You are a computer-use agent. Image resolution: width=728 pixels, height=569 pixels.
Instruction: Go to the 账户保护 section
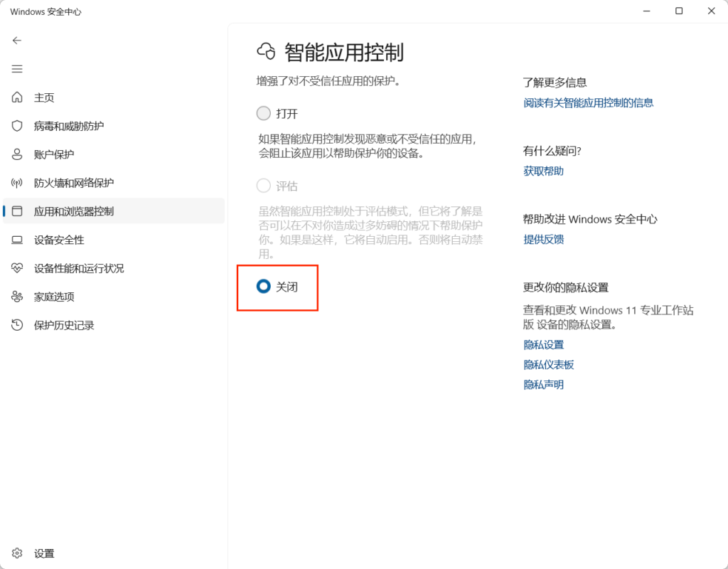click(x=114, y=154)
